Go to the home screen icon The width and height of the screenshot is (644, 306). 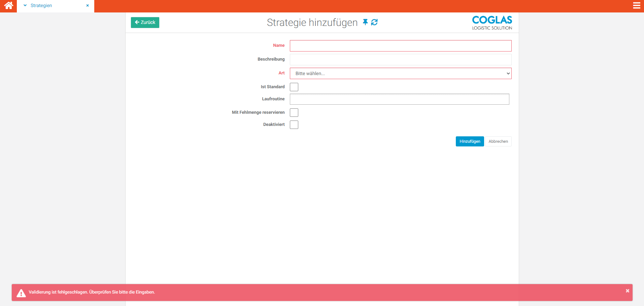click(x=8, y=6)
